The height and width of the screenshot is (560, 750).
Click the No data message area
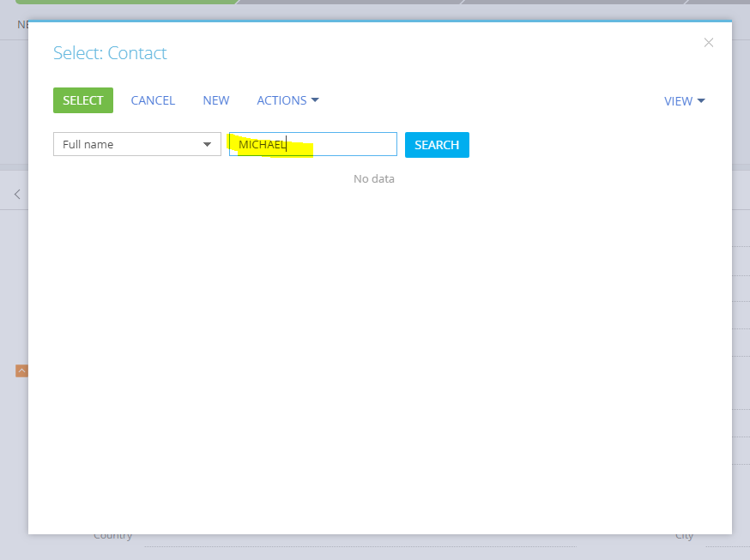(374, 178)
